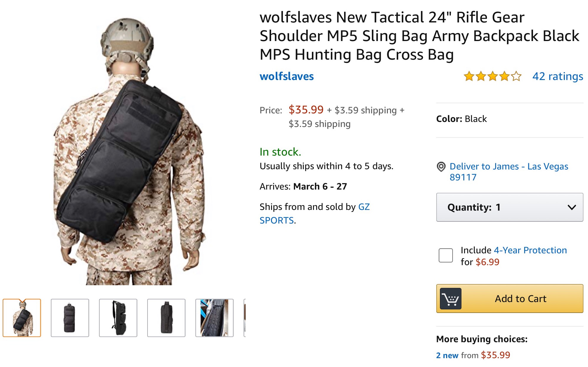Enable the 4-Year Protection checkbox
This screenshot has height=367, width=588.
pos(446,255)
